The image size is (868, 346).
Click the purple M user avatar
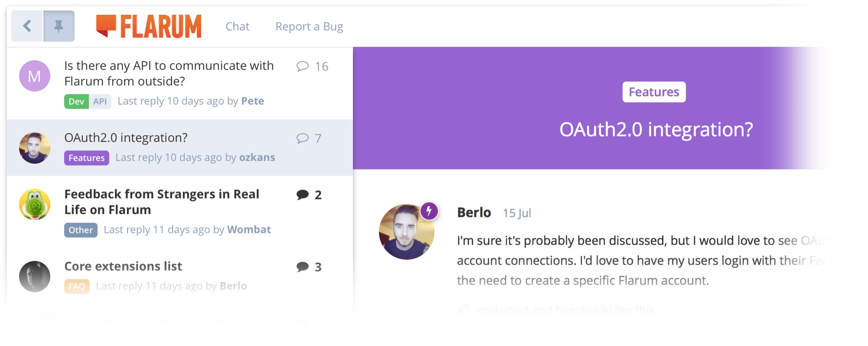(35, 76)
